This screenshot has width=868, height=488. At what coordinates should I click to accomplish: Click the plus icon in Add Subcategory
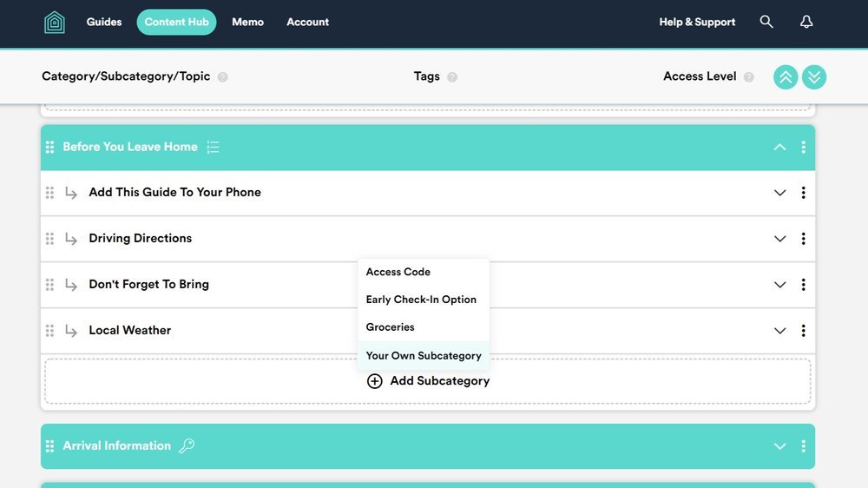(x=374, y=381)
